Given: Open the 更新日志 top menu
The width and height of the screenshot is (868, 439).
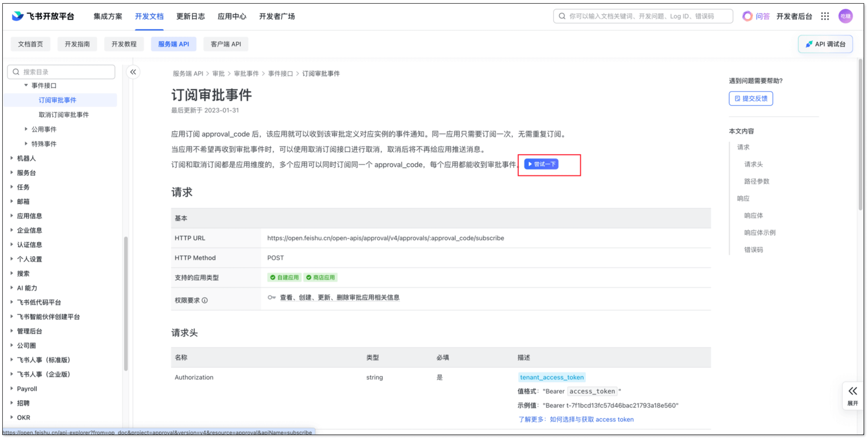Looking at the screenshot, I should (x=190, y=16).
